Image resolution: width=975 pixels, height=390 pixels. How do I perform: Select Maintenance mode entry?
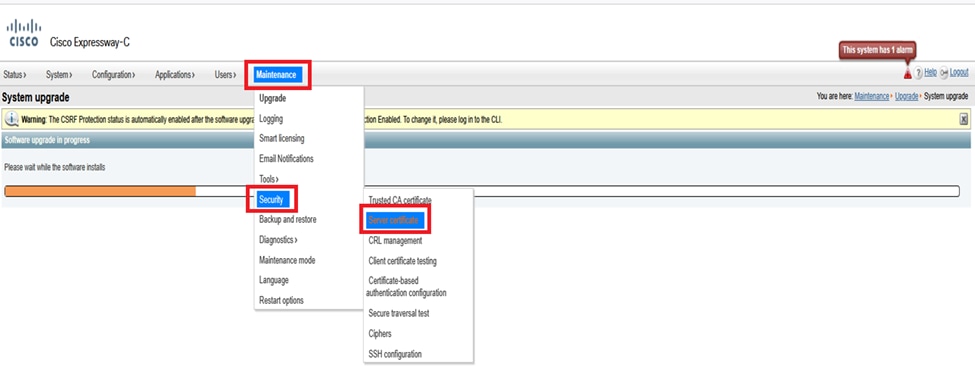click(287, 260)
